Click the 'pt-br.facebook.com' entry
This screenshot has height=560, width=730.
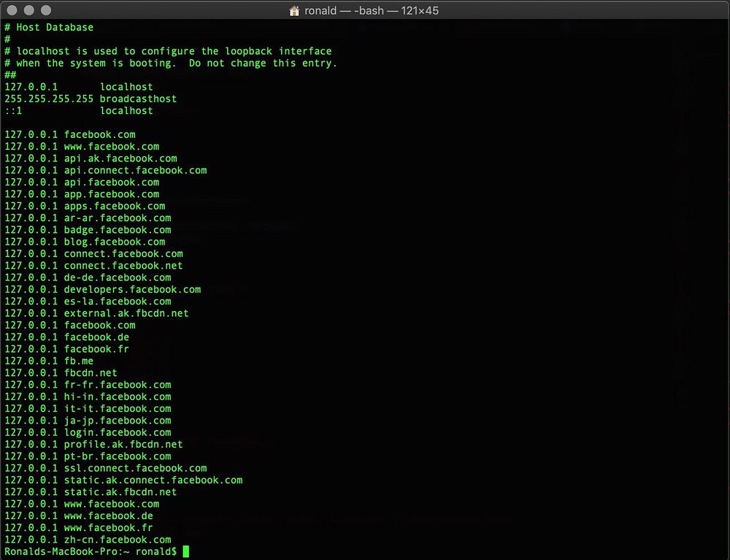pos(118,456)
